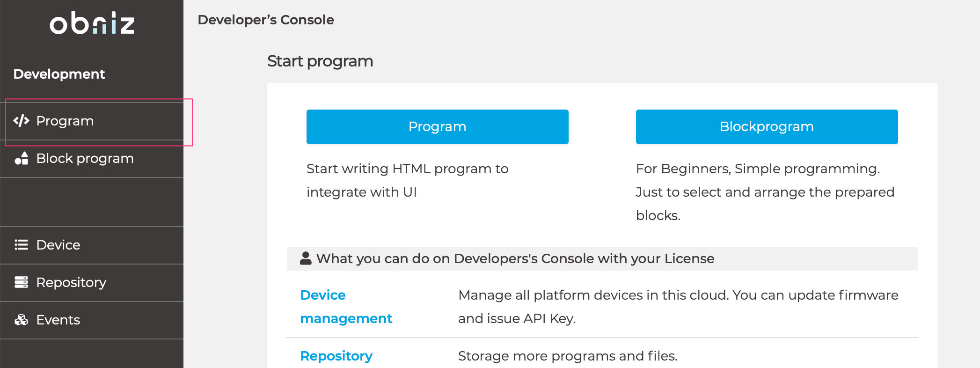Go to Device in the sidebar
980x368 pixels.
tap(58, 245)
